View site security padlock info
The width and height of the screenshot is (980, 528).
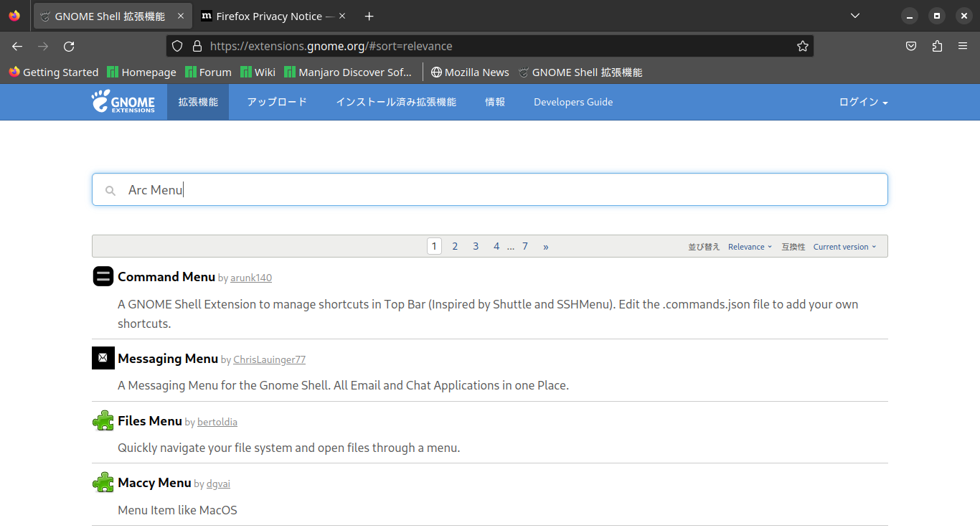click(x=197, y=46)
